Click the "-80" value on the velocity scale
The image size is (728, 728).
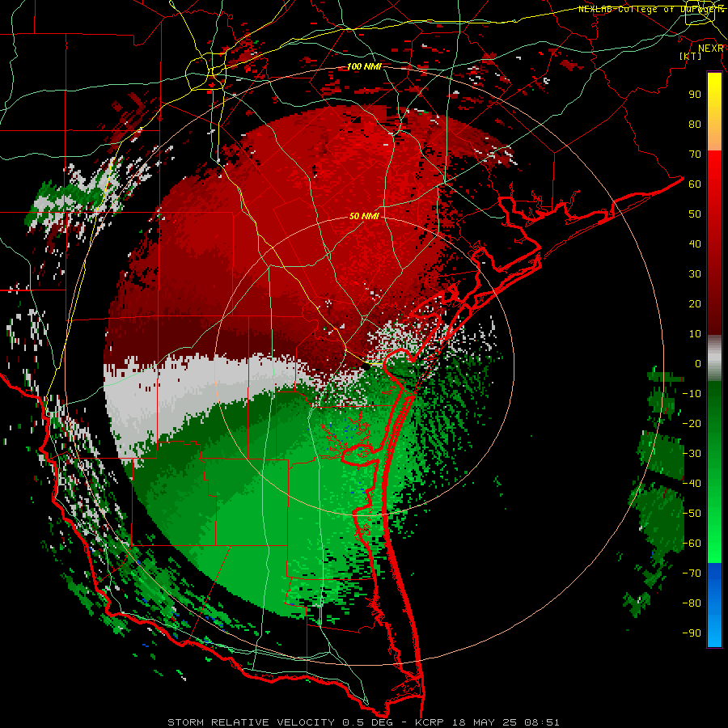coord(692,603)
